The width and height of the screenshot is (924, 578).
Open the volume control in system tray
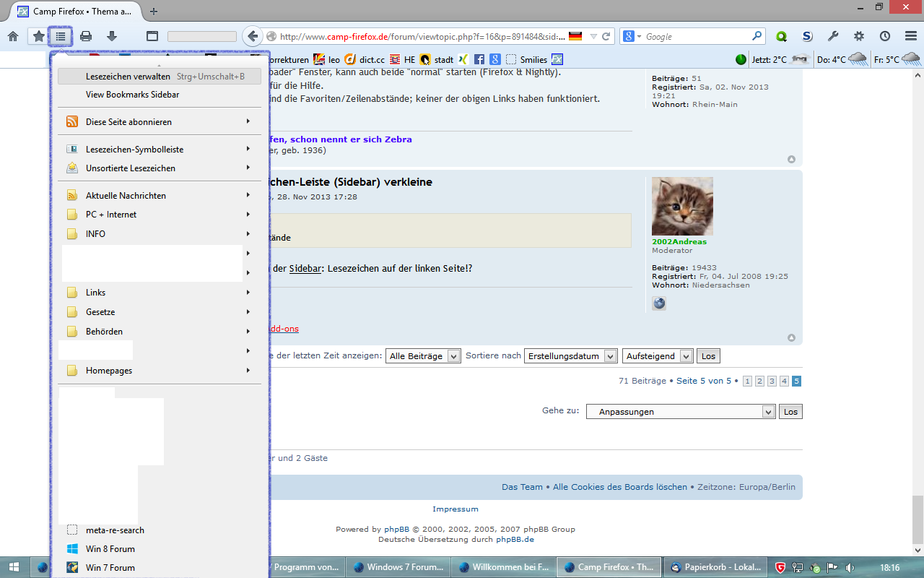850,567
